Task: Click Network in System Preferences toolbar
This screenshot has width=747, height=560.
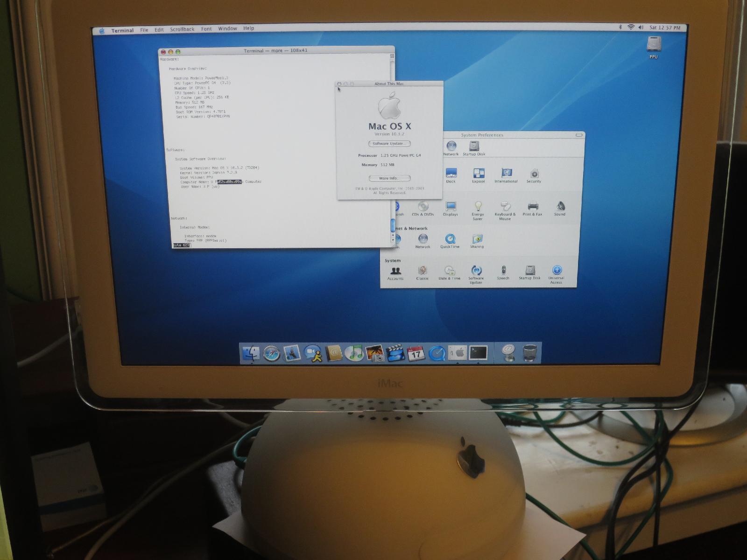Action: [x=451, y=148]
